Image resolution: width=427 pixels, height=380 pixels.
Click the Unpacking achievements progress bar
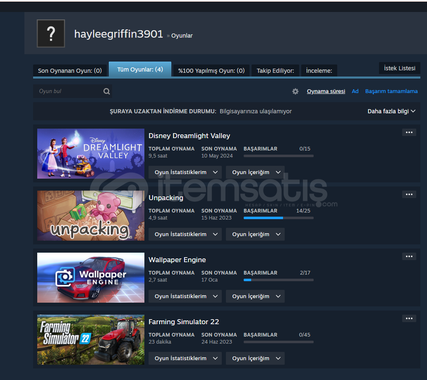pyautogui.click(x=278, y=218)
